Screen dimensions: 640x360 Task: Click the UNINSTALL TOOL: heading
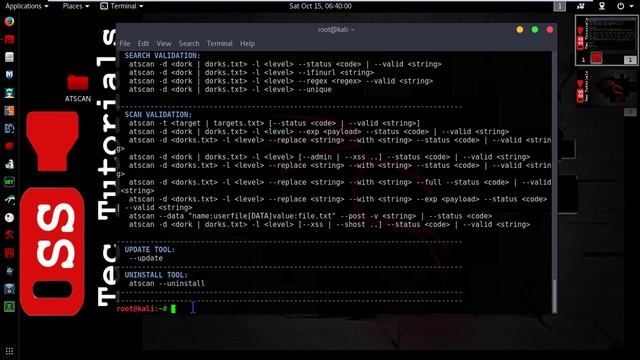pos(156,275)
